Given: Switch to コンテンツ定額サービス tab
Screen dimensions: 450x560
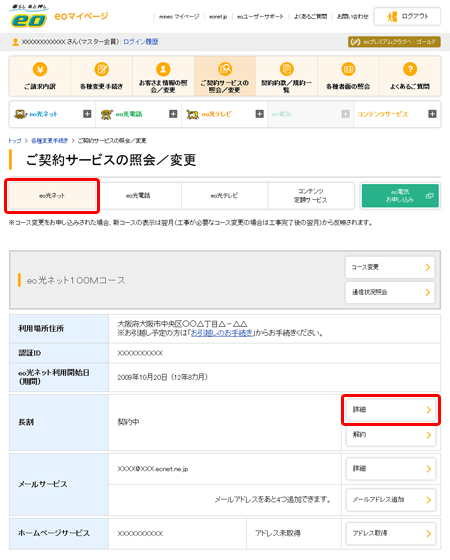Looking at the screenshot, I should pos(311,196).
